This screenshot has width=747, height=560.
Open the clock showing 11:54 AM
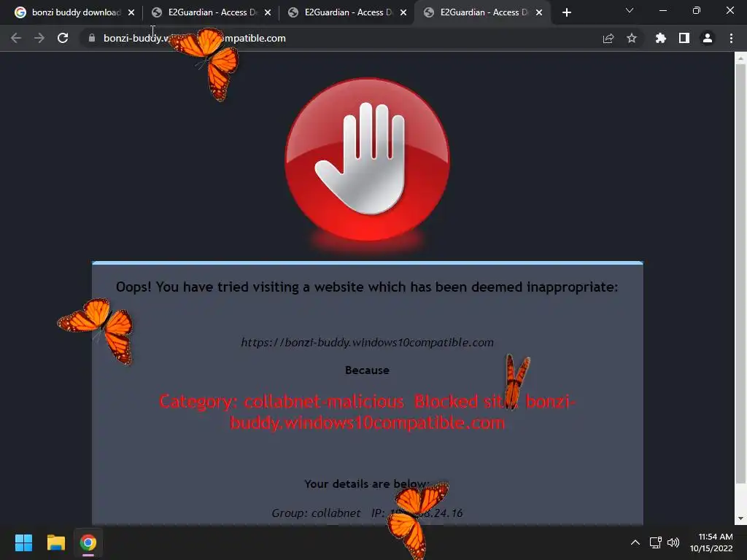(x=711, y=542)
